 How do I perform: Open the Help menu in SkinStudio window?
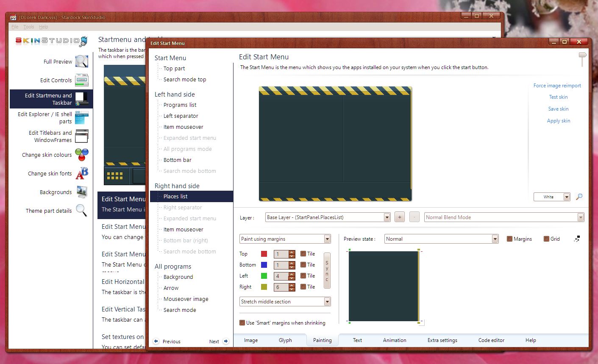coord(43,27)
